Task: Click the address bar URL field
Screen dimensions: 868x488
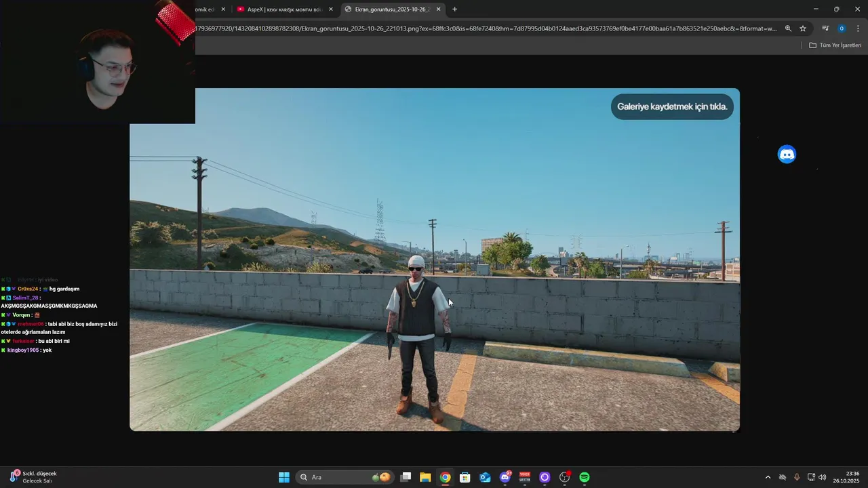Action: (x=486, y=28)
